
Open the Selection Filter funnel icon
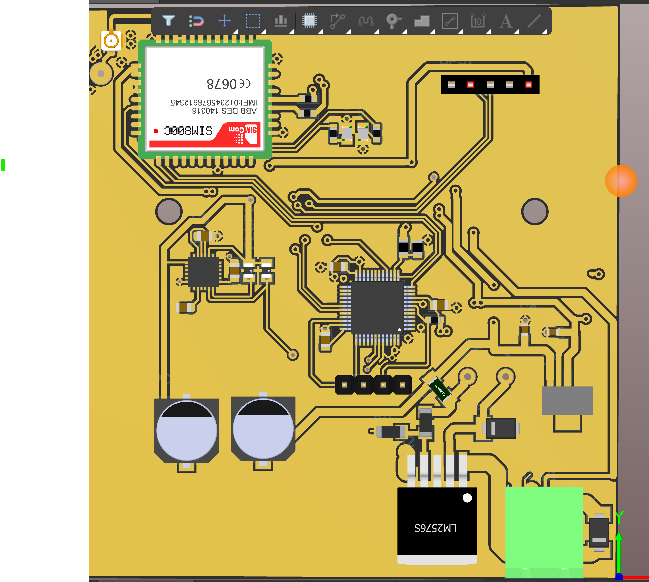(x=169, y=20)
